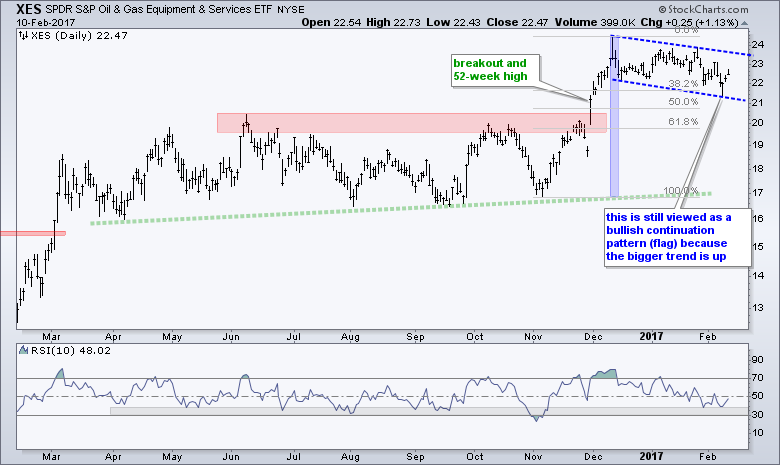Click the bar chart icon beside XES (Daily)
This screenshot has width=780, height=465.
click(23, 36)
